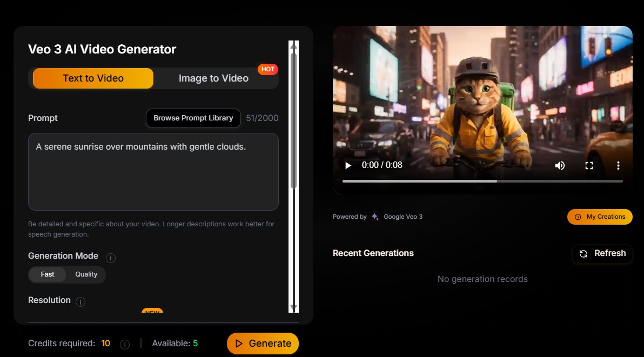This screenshot has height=357, width=644.
Task: Play the cat delivery preview video
Action: 348,165
